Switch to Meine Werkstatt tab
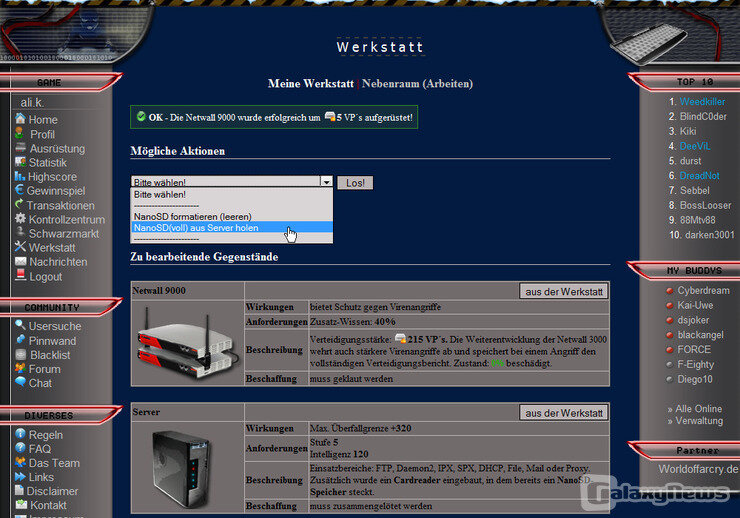 311,84
